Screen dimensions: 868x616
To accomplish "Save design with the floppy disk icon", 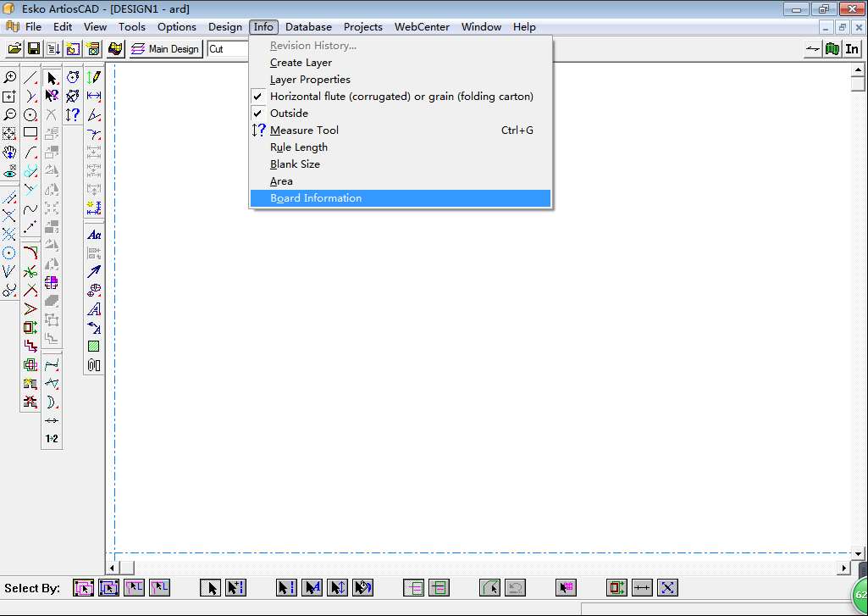I will 34,49.
